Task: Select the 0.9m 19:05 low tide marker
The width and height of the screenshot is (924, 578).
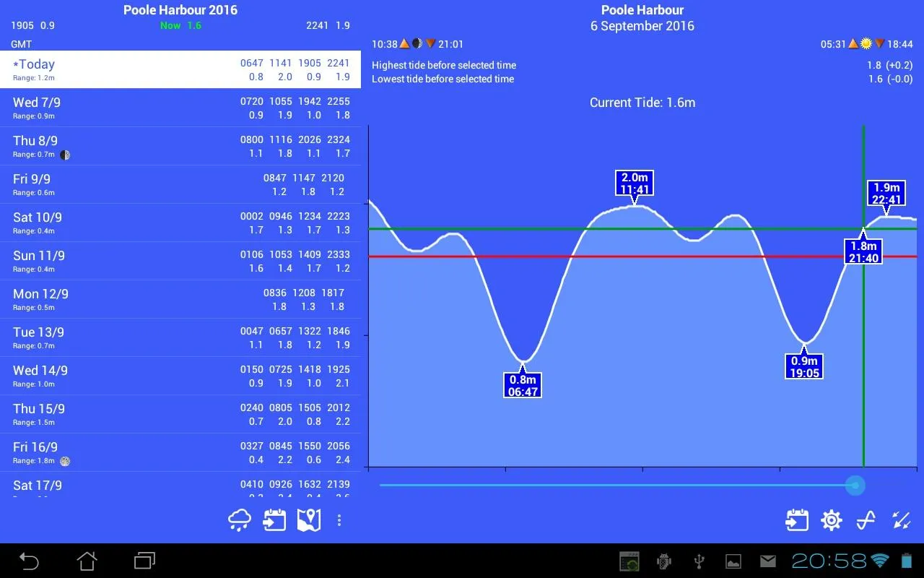Action: click(x=803, y=366)
